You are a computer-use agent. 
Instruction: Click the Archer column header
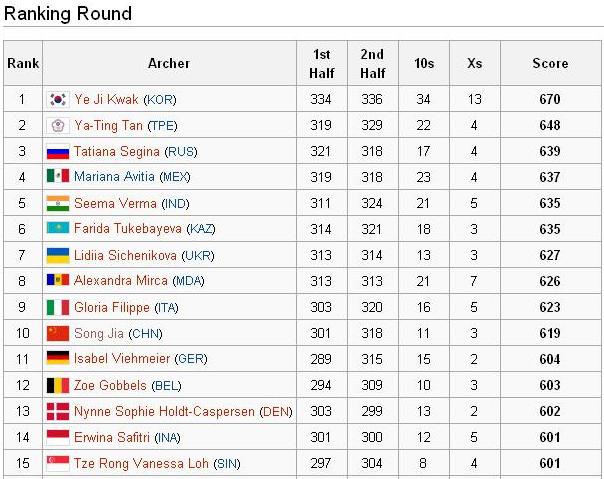pos(168,63)
